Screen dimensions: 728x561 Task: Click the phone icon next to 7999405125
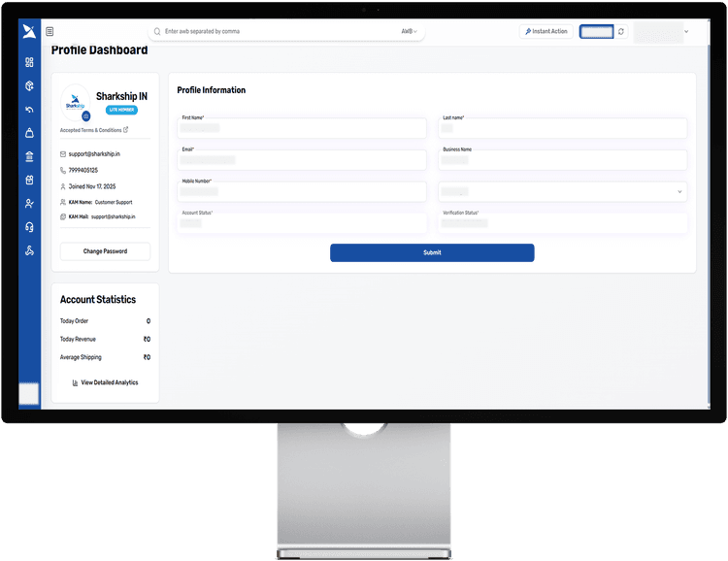point(63,170)
